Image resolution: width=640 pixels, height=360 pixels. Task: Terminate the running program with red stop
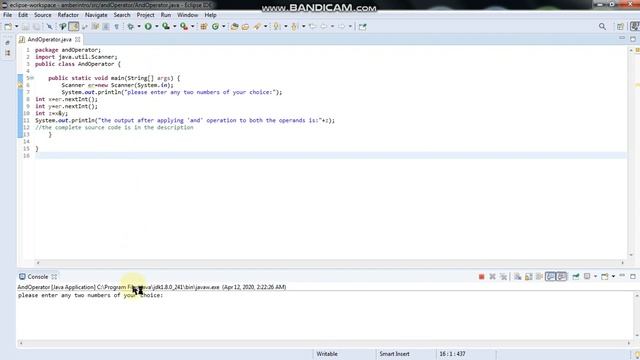[482, 277]
